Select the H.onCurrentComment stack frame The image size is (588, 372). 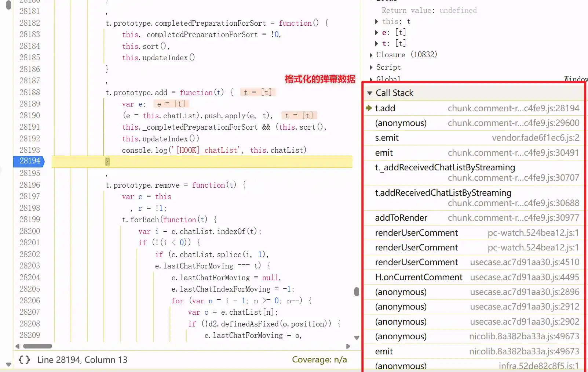tap(419, 277)
